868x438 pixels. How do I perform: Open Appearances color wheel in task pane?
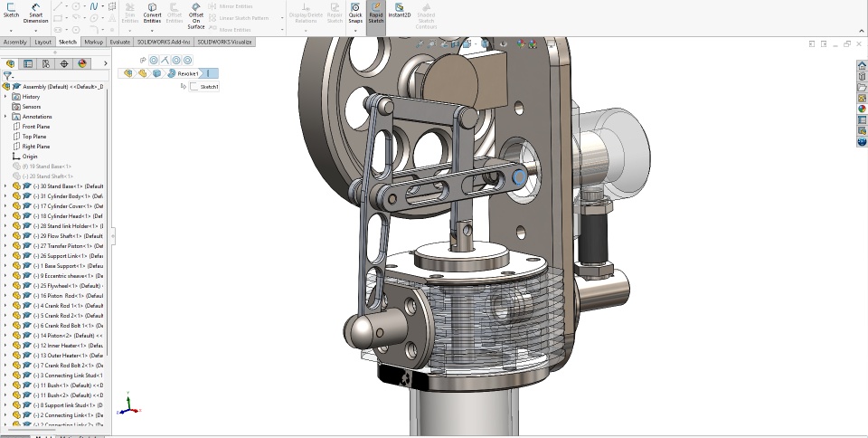click(862, 109)
